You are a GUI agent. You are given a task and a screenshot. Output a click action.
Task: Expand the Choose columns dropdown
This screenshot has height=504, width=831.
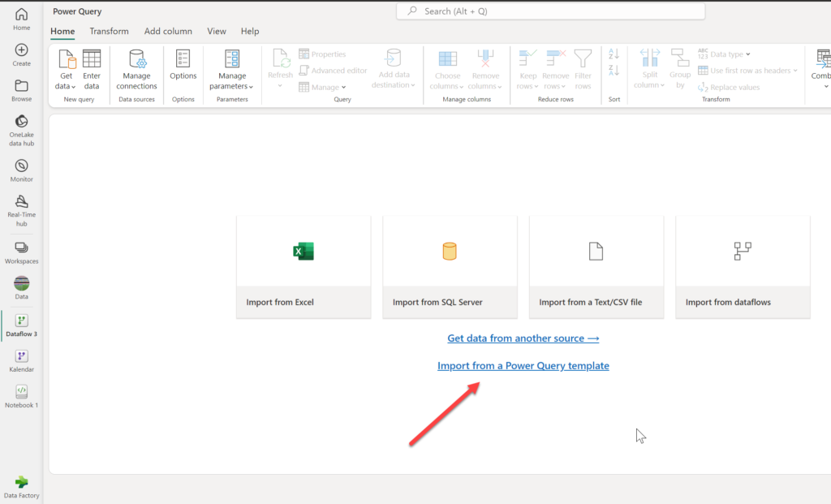pyautogui.click(x=462, y=87)
